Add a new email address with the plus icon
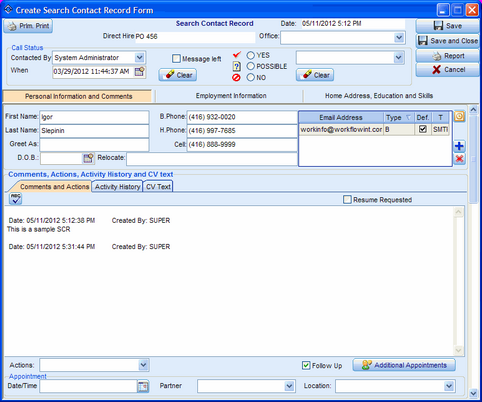Viewport: 482px width, 402px height. 459,146
